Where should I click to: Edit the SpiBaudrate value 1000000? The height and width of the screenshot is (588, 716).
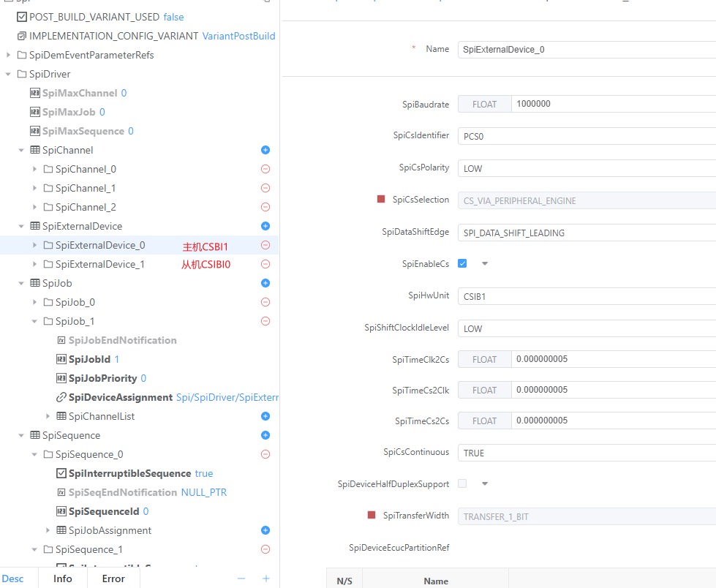click(x=614, y=104)
